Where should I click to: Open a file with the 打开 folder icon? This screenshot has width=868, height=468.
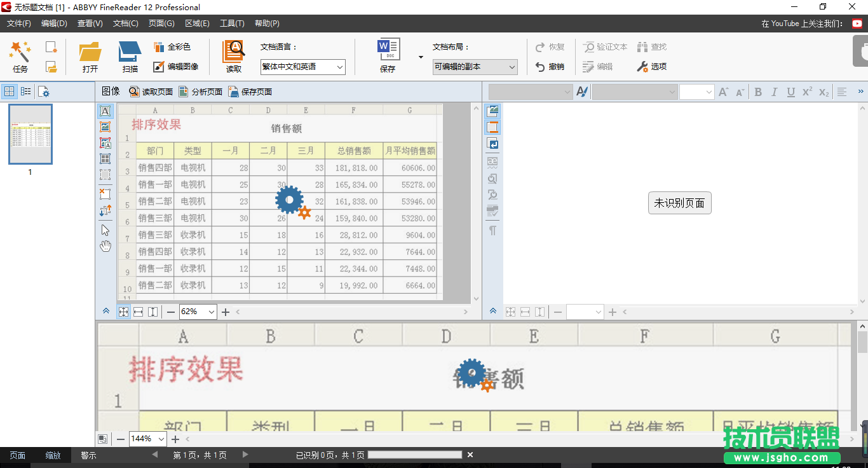click(90, 52)
